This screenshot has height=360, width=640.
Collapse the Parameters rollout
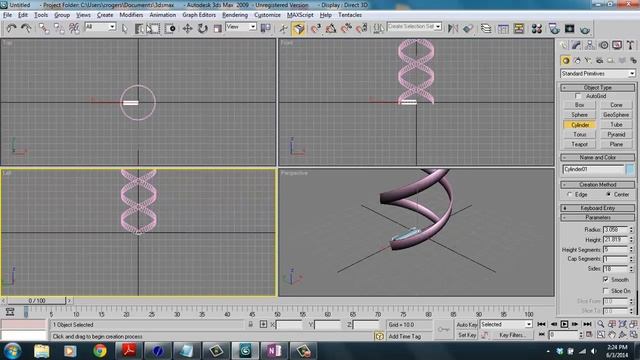598,218
